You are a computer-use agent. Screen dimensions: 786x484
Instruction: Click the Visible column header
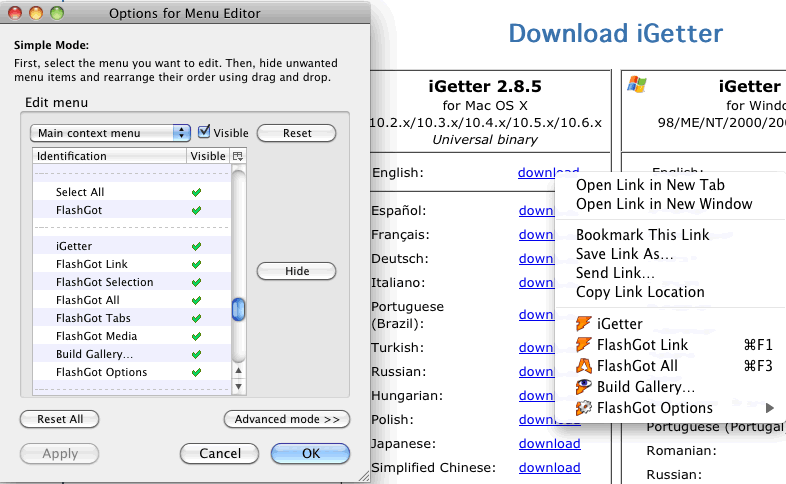pos(209,156)
